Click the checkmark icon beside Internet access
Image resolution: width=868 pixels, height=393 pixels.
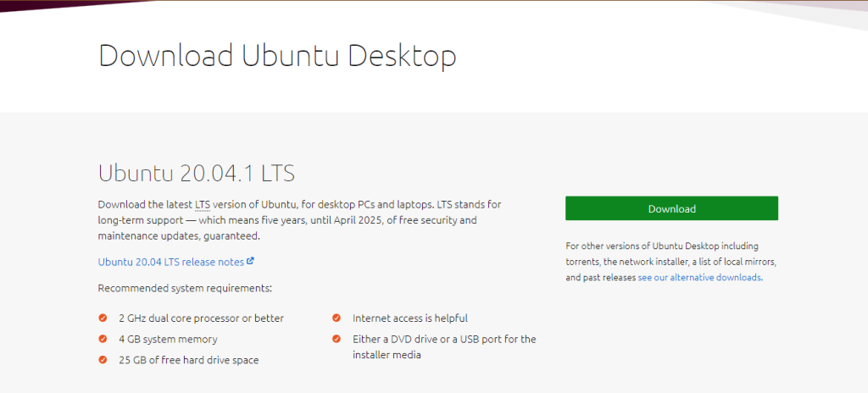(337, 318)
